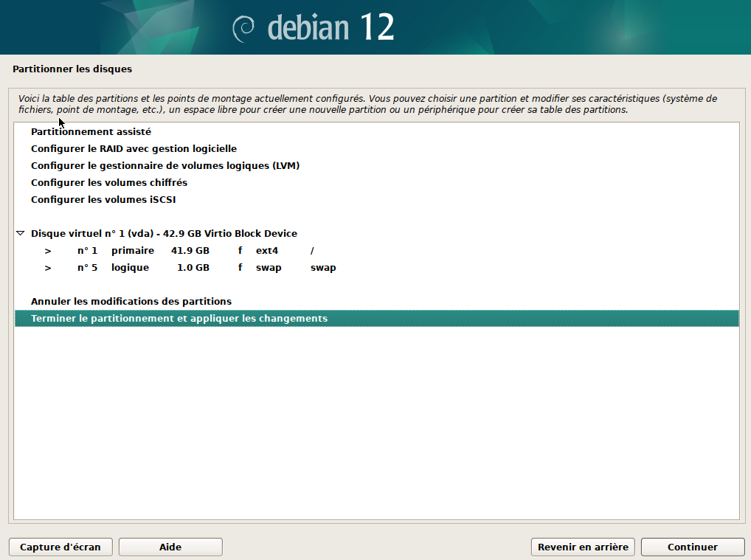Select Terminer le partitionnement et appliquer les changements
Viewport: 751px width, 560px height.
(x=376, y=319)
